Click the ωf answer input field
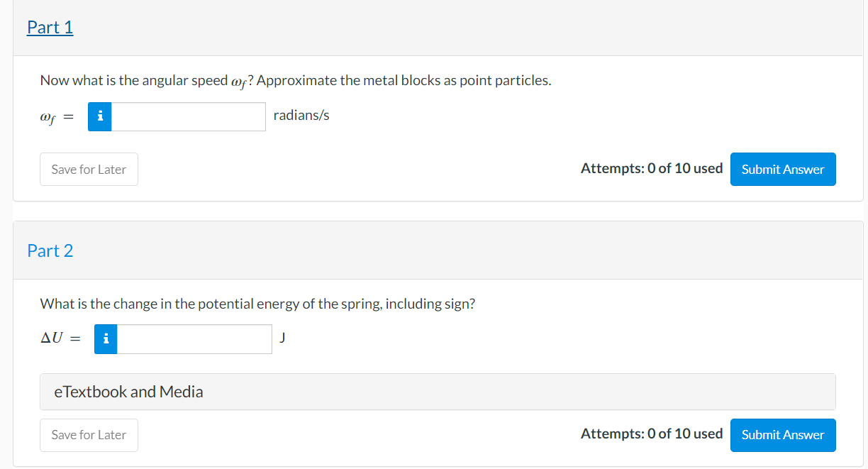The width and height of the screenshot is (868, 469). (x=188, y=116)
